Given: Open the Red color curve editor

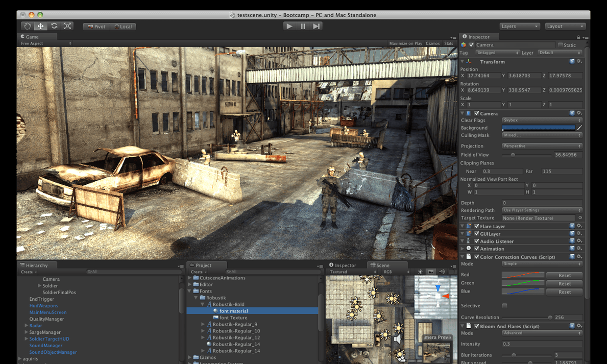Looking at the screenshot, I should pos(523,275).
